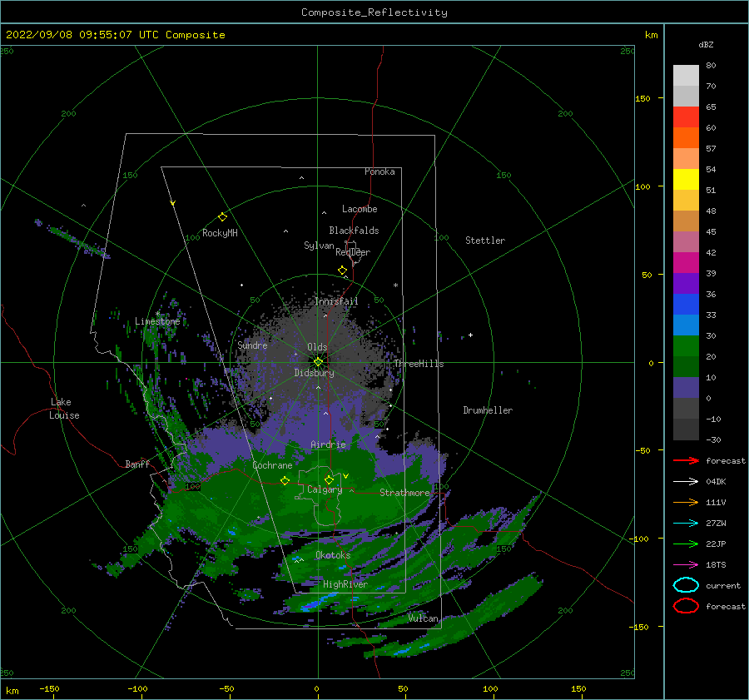
Task: Click the Limestone label
Action: [x=157, y=321]
